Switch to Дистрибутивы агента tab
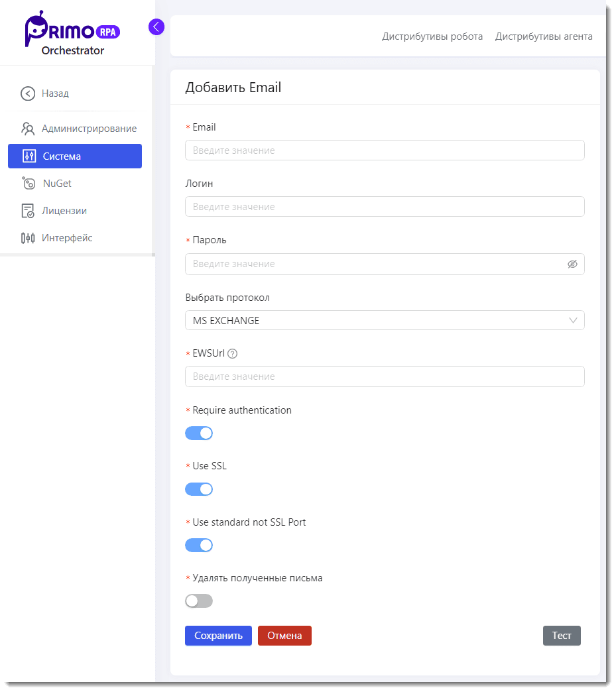The image size is (616, 692). tap(544, 36)
